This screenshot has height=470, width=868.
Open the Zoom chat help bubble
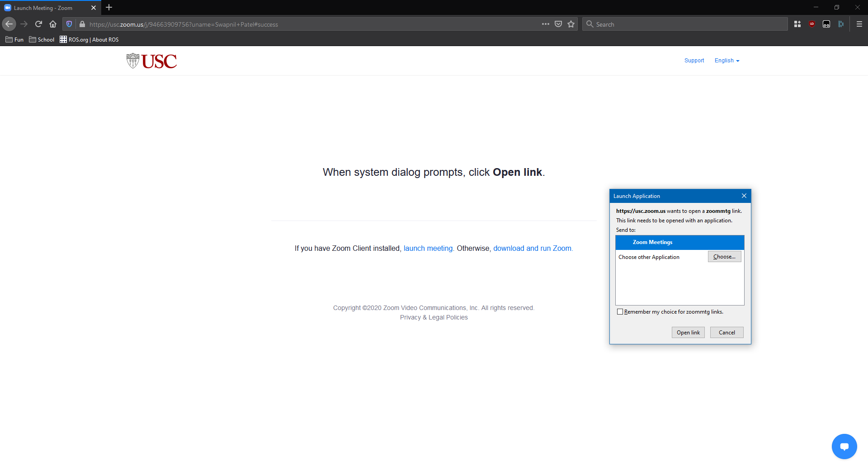coord(844,446)
